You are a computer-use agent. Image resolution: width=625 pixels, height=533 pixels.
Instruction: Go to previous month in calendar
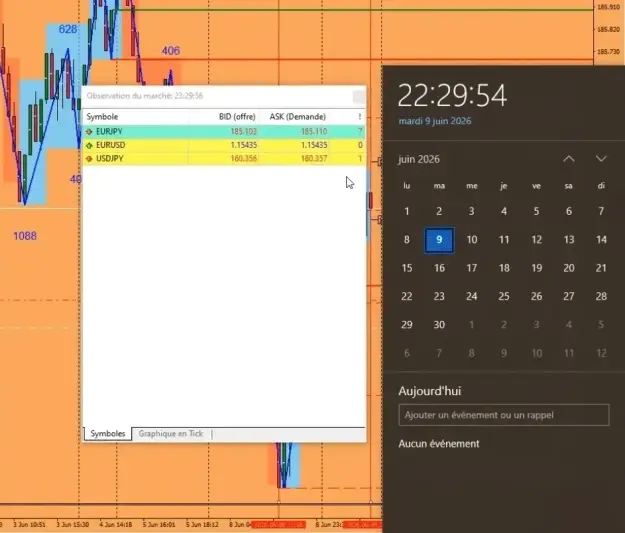(569, 159)
